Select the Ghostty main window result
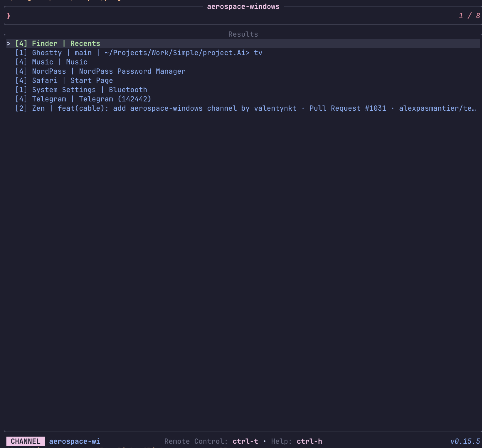 click(243, 53)
